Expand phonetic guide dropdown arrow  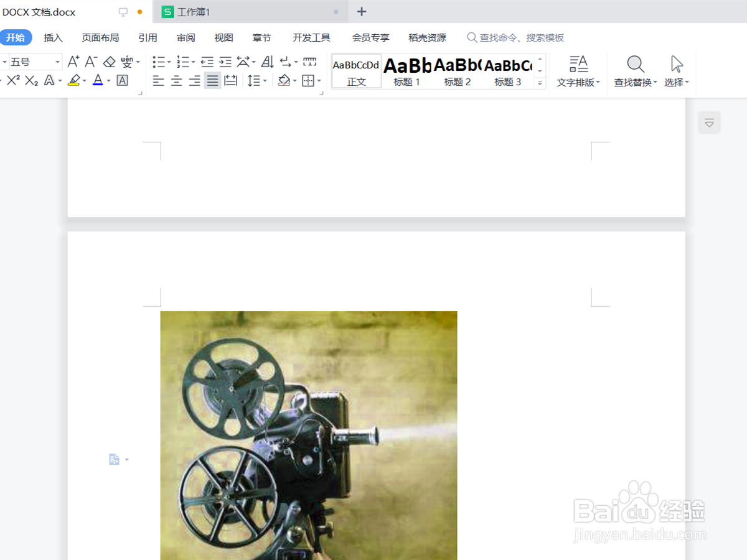[138, 62]
